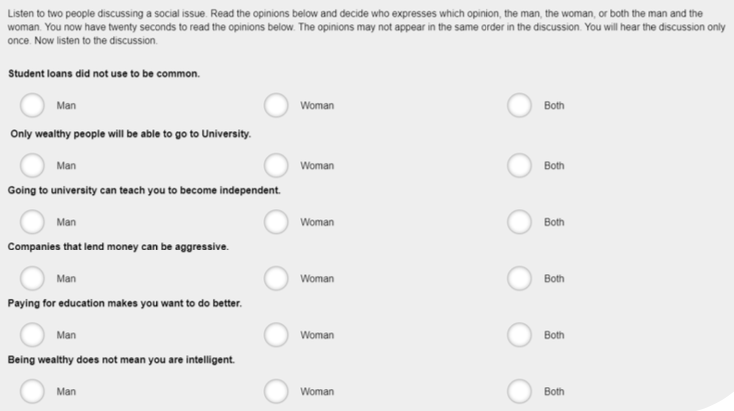The height and width of the screenshot is (411, 734).
Task: Select Man for student loans statement
Action: click(32, 105)
